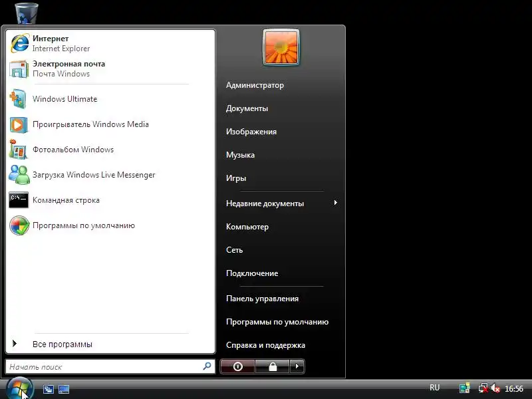Open shutdown options arrow menu
This screenshot has height=399, width=532.
pyautogui.click(x=297, y=366)
